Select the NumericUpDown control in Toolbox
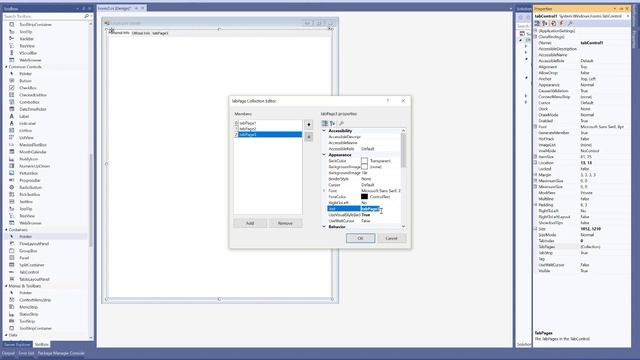640x360 pixels. [x=34, y=166]
